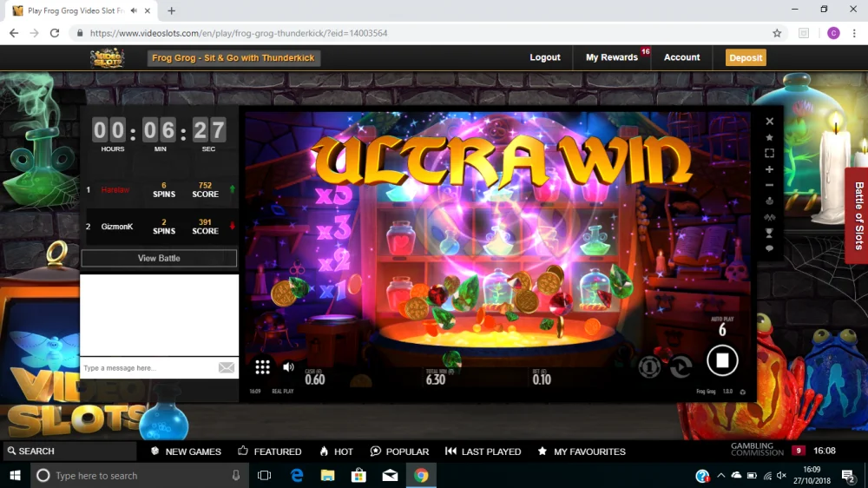Open the bet chip selector icon
The height and width of the screenshot is (488, 868).
coord(649,366)
